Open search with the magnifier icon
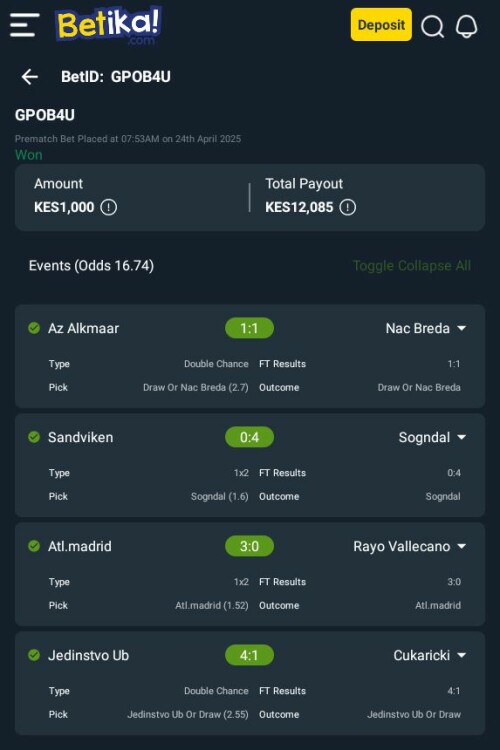The image size is (500, 750). [433, 26]
